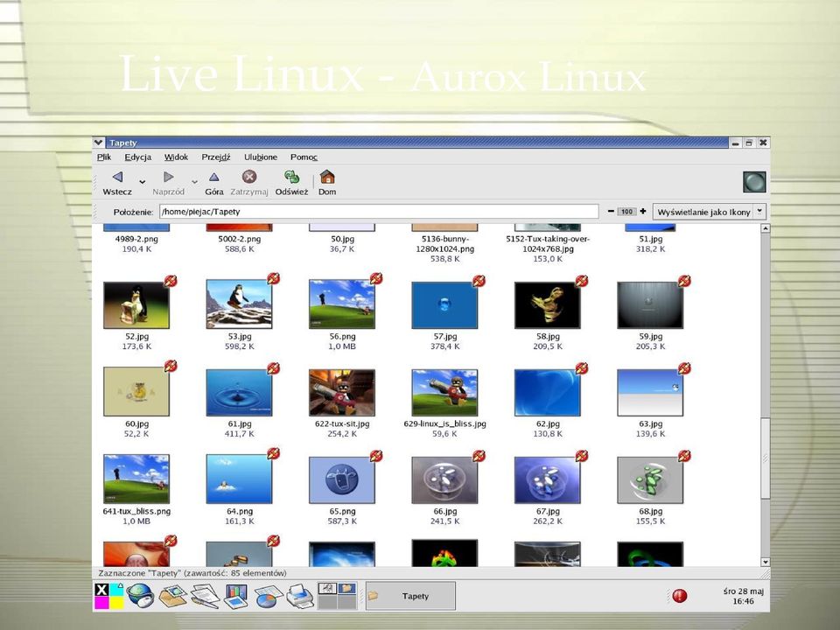Select the 60.jpg beige thumbnail
The image size is (840, 630).
click(x=136, y=392)
